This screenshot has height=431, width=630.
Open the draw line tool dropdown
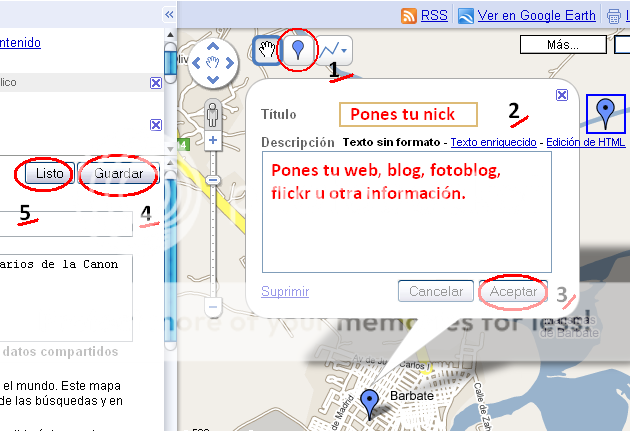coord(335,49)
